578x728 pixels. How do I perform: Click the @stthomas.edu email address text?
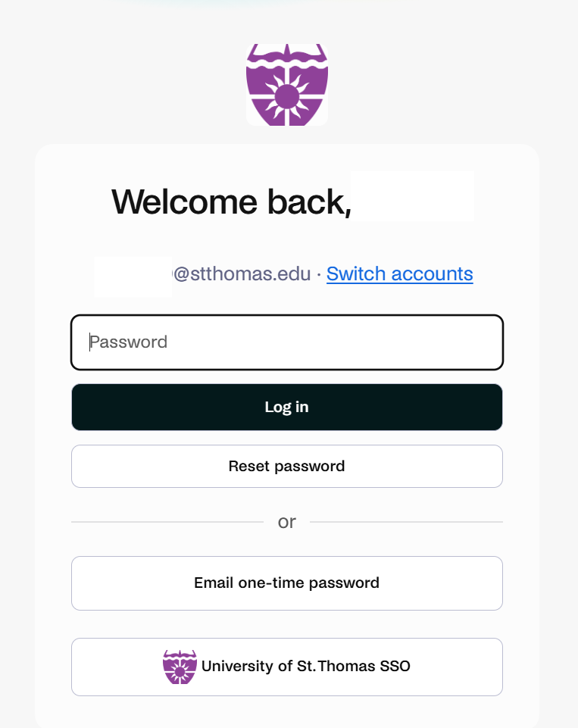[242, 274]
